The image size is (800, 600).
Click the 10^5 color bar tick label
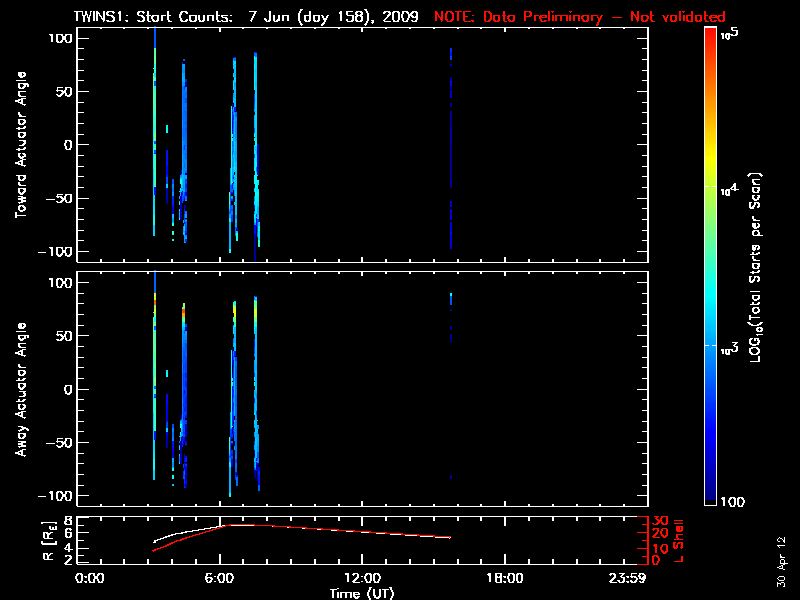point(731,33)
